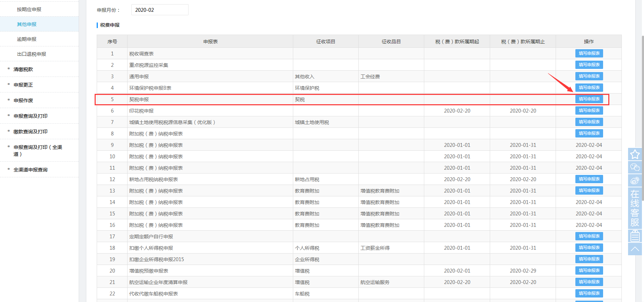This screenshot has height=302, width=644.
Task: Click 填写申报表 for 增值税预缴申报表
Action: click(589, 270)
